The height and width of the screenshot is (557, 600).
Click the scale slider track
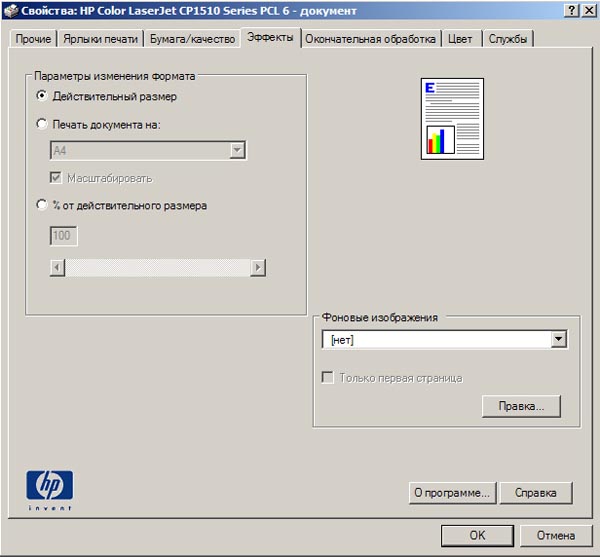158,267
